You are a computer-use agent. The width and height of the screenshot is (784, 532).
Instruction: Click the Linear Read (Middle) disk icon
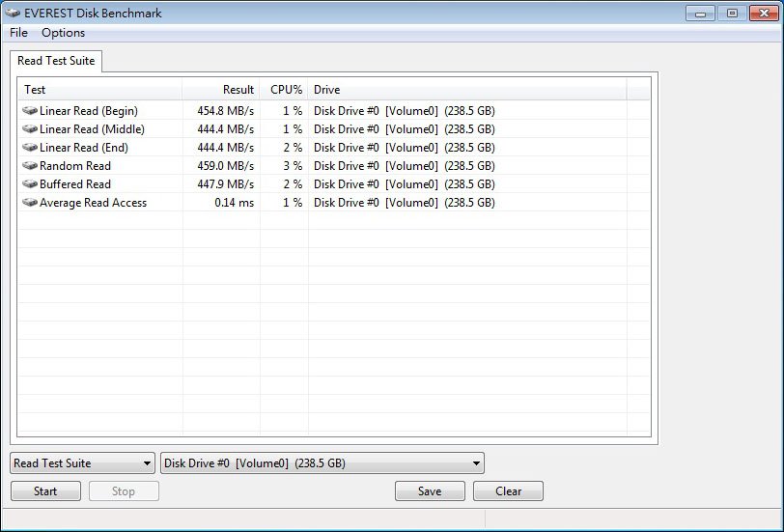pyautogui.click(x=30, y=129)
